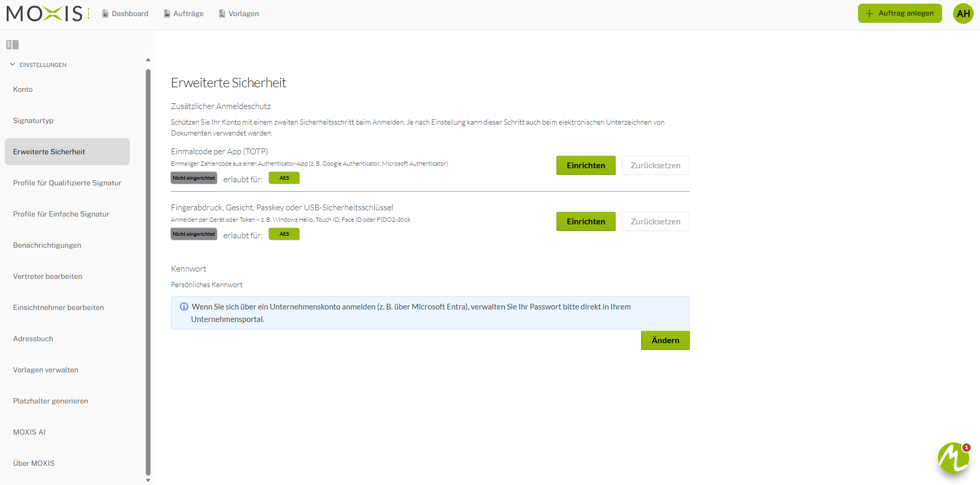The height and width of the screenshot is (485, 980).
Task: Click the Persönliches Kennwort label
Action: coord(207,285)
